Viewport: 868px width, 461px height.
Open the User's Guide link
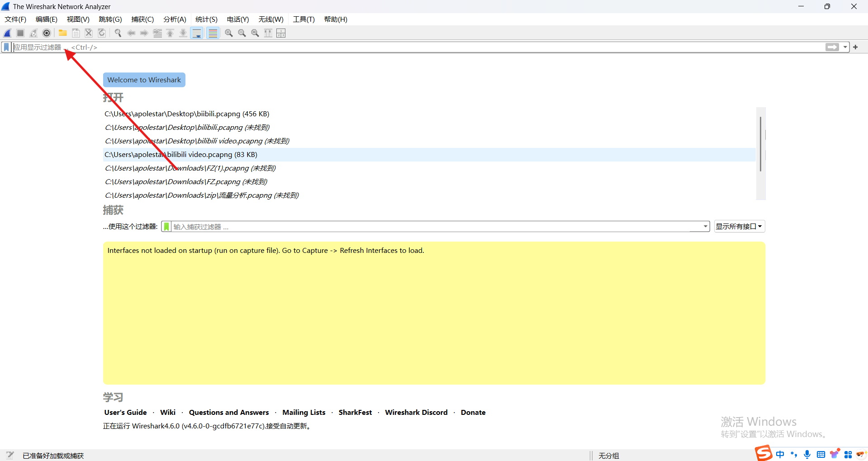click(125, 413)
